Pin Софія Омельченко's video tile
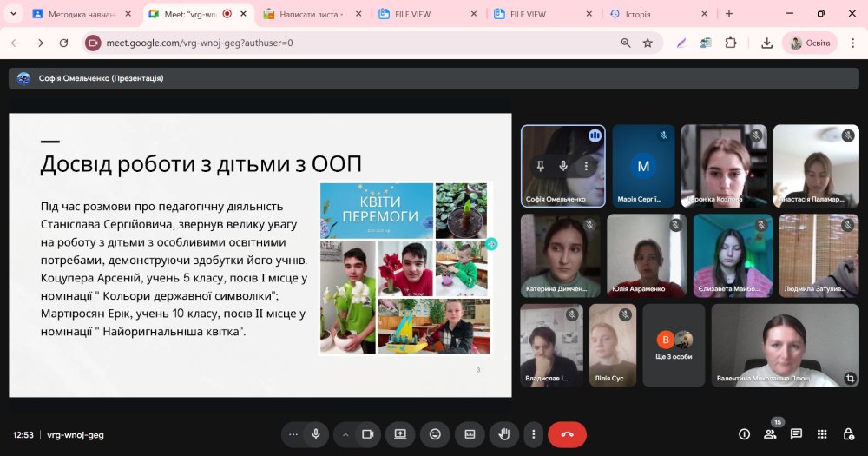Screen dimensions: 868x456 point(540,166)
